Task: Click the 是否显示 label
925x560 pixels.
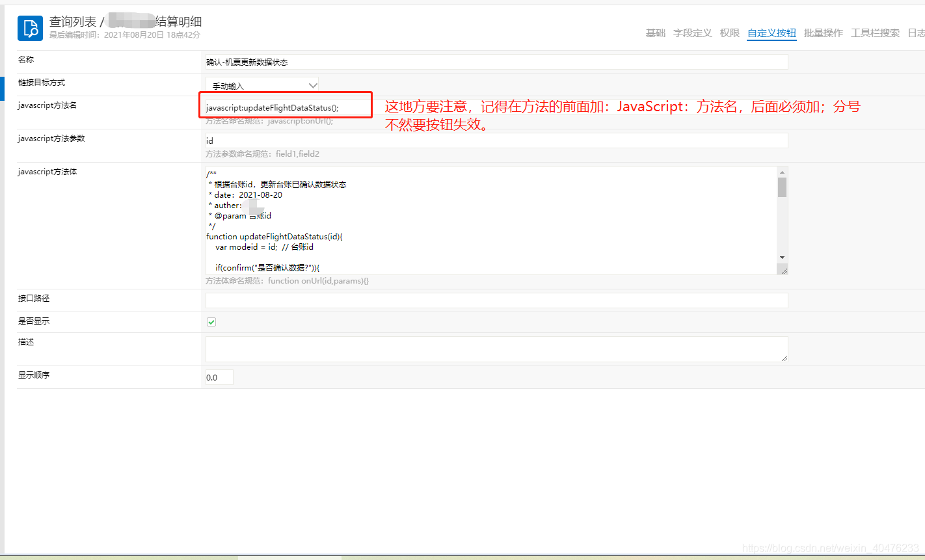Action: 34,321
